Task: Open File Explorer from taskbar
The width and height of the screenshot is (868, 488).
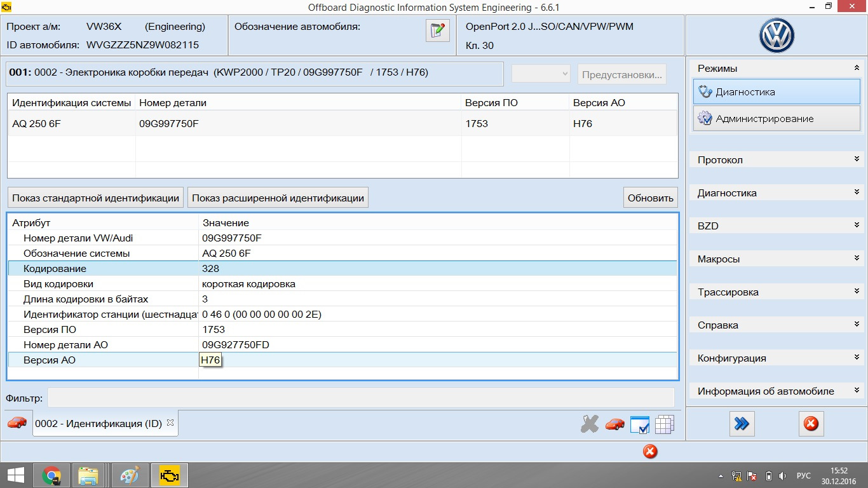Action: (88, 475)
